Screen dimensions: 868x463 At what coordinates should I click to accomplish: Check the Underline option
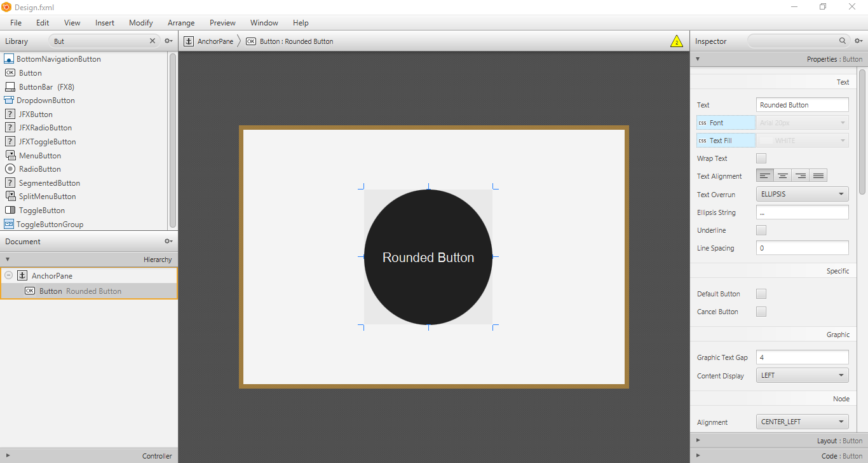761,230
